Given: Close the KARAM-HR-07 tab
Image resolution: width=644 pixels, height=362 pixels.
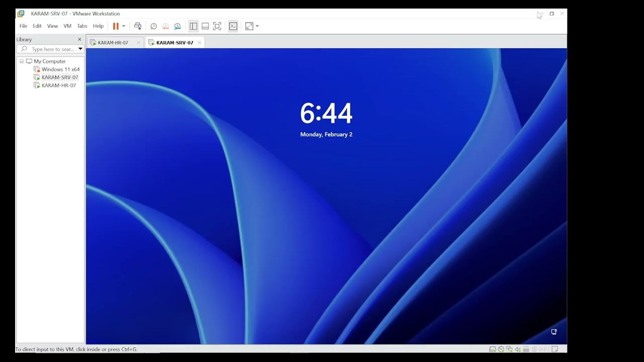Looking at the screenshot, I should coord(138,43).
